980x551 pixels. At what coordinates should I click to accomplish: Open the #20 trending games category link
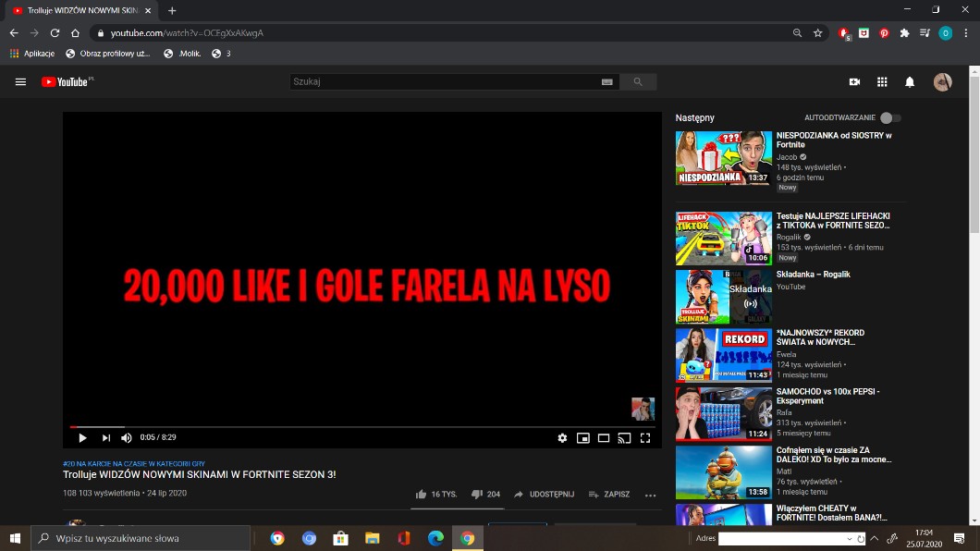134,463
